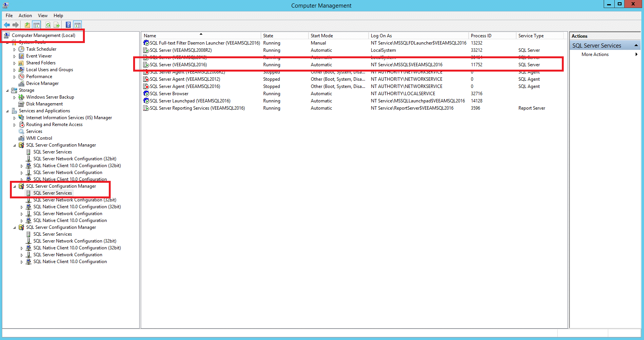The width and height of the screenshot is (644, 340).
Task: Sort by the State column header
Action: [x=285, y=36]
